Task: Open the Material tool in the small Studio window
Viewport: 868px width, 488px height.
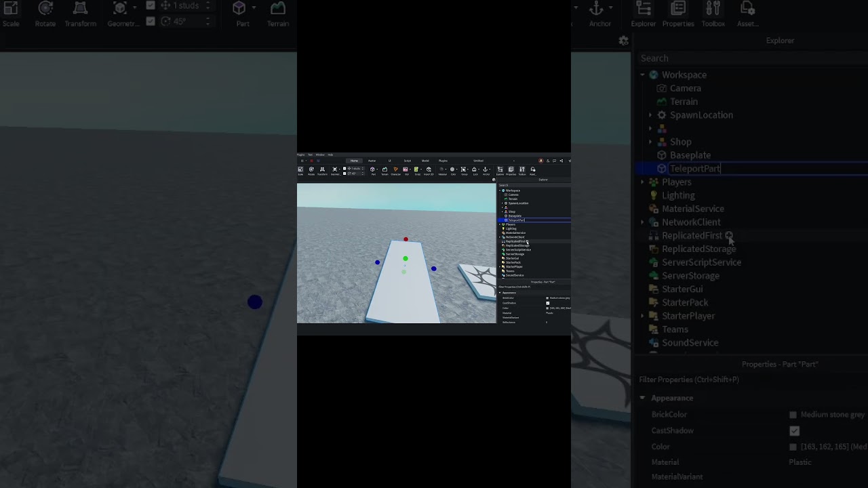Action: tap(442, 170)
